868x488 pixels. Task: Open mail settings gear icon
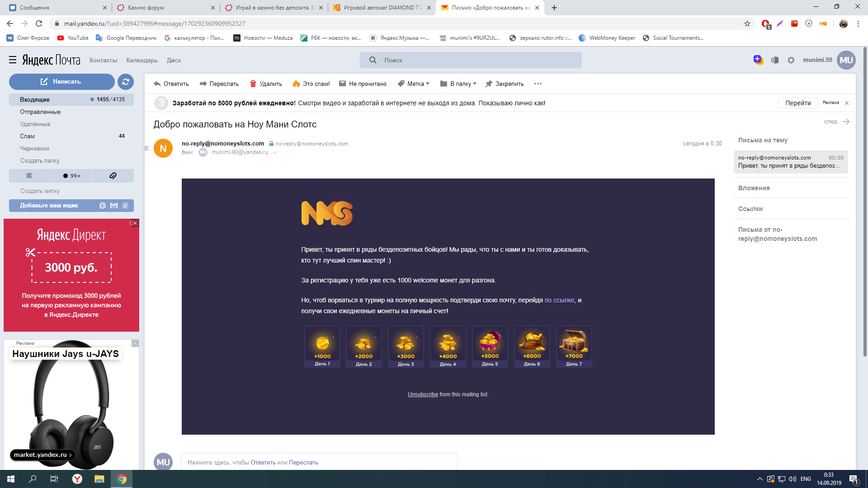click(x=791, y=60)
